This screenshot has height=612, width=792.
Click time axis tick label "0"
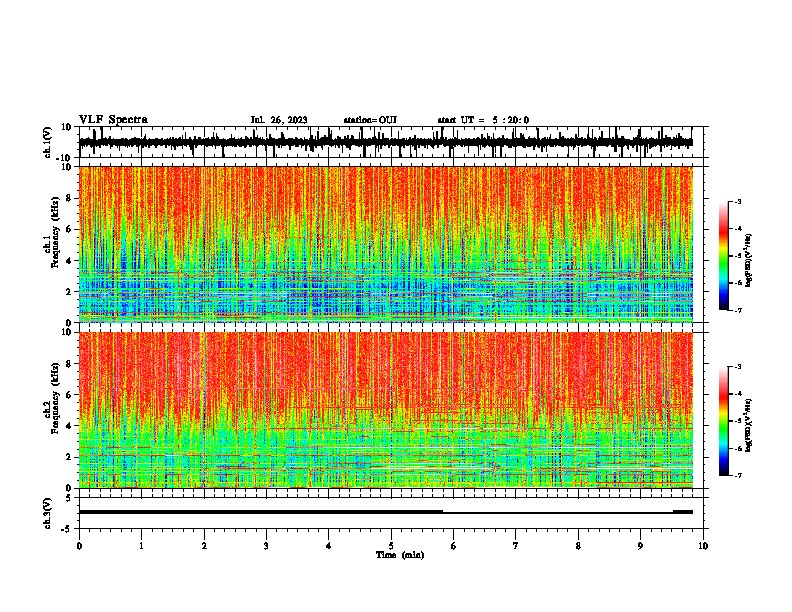coord(79,546)
